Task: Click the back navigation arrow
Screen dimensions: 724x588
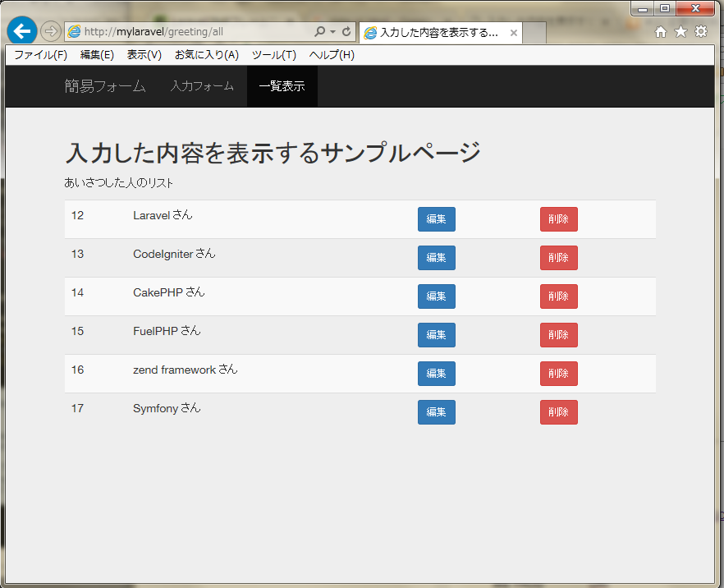Action: pyautogui.click(x=21, y=30)
